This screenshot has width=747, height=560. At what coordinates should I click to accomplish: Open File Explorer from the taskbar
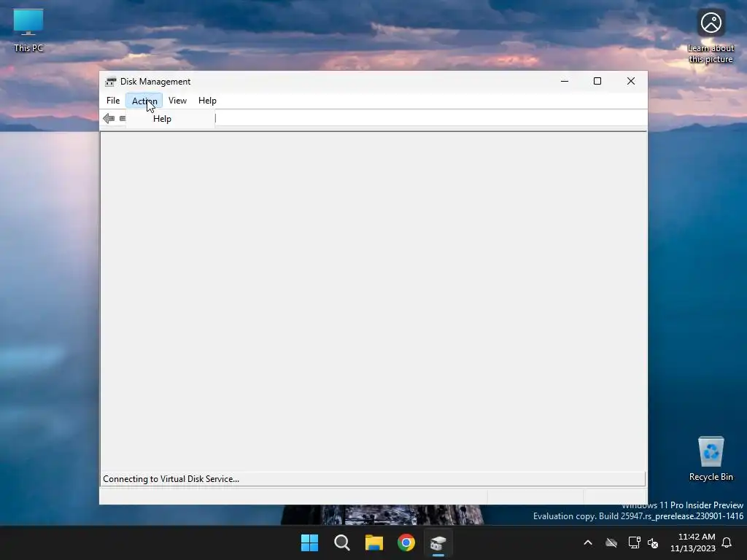pyautogui.click(x=374, y=542)
